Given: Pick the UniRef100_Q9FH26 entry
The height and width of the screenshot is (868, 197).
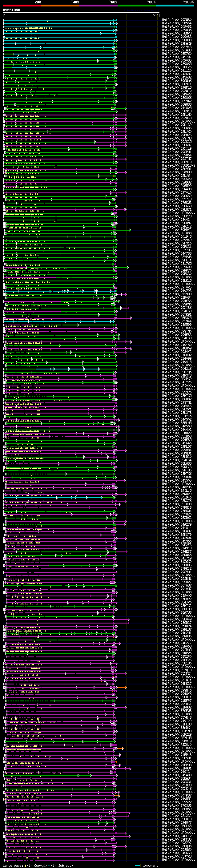Looking at the screenshot, I should click(177, 135).
